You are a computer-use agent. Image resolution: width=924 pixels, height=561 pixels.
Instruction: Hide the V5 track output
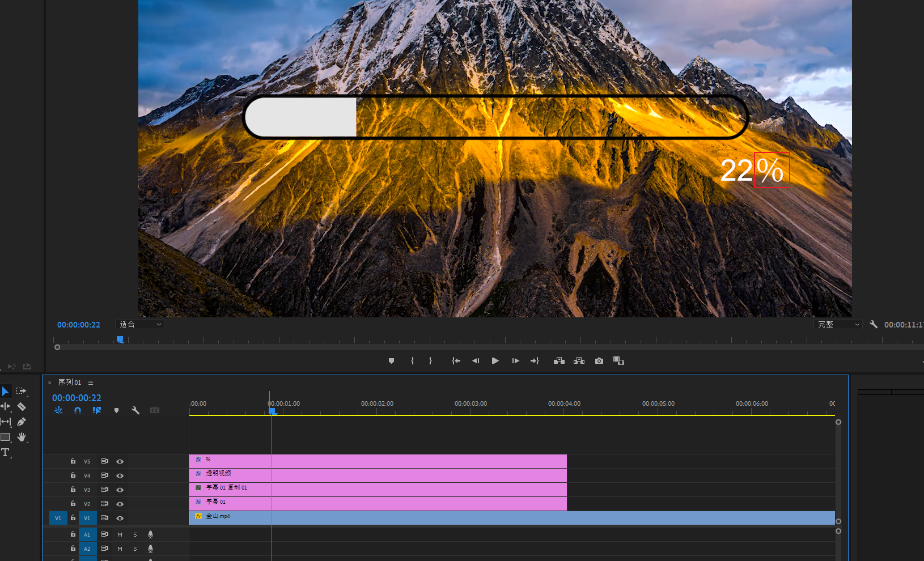[120, 461]
